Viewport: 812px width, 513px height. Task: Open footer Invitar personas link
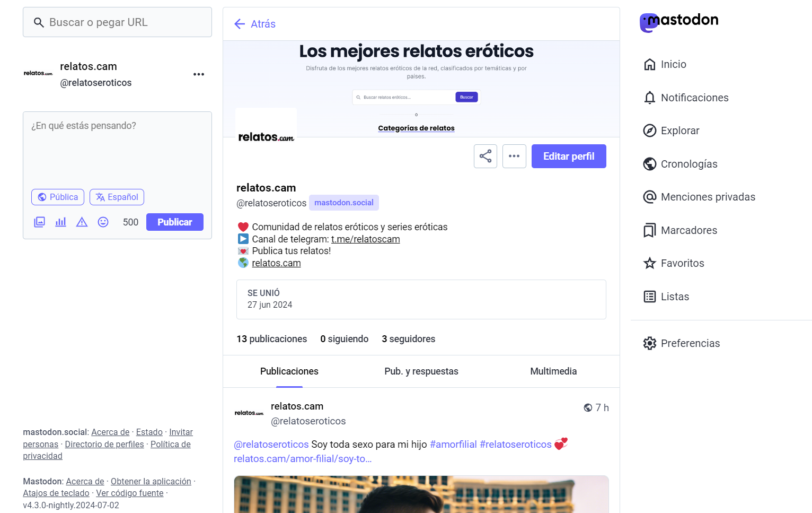[x=181, y=432]
